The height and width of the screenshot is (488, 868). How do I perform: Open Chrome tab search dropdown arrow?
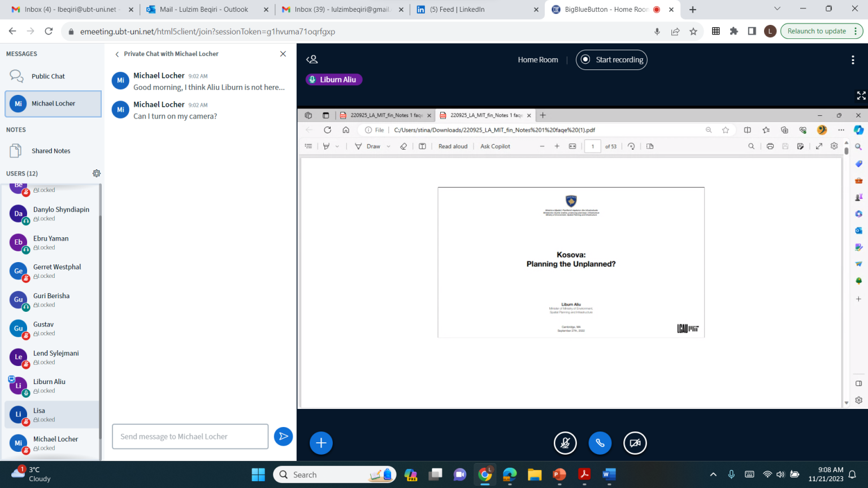click(x=777, y=9)
